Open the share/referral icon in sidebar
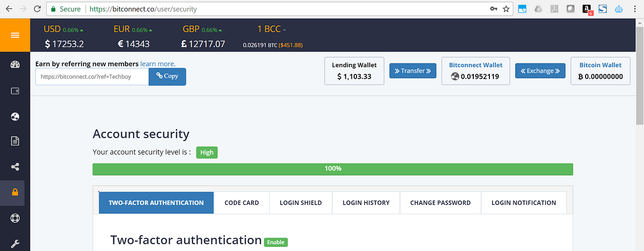 point(15,167)
